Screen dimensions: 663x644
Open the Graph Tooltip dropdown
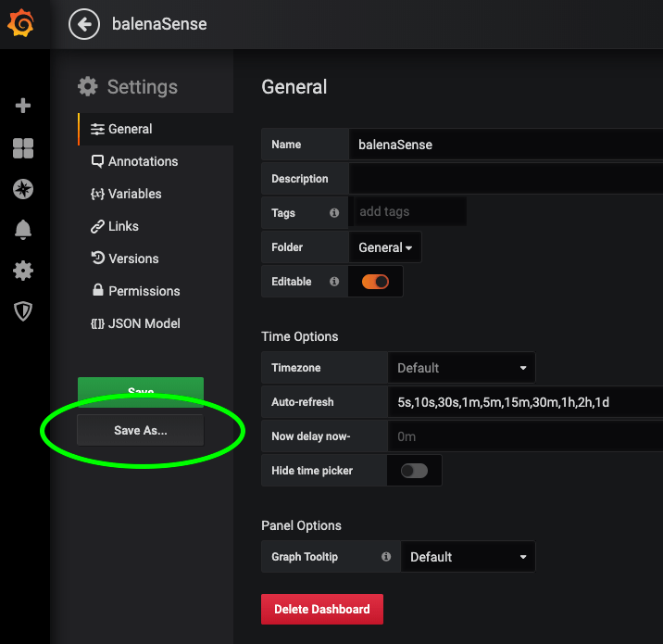(x=468, y=557)
